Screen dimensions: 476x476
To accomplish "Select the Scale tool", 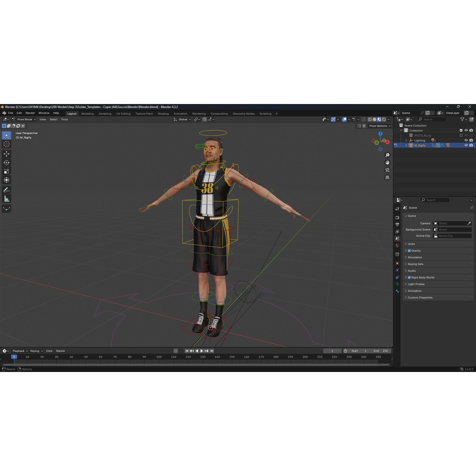I will point(6,171).
